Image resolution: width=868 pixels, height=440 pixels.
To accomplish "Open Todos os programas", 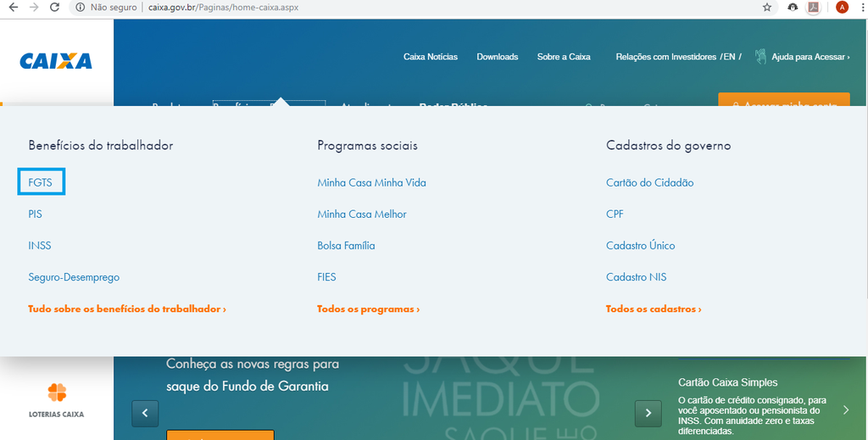I will pos(368,309).
